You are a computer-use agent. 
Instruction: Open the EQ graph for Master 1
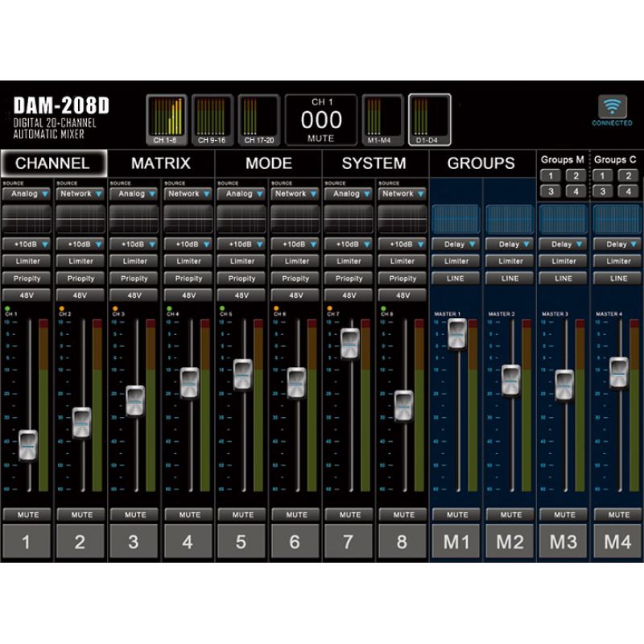click(456, 218)
